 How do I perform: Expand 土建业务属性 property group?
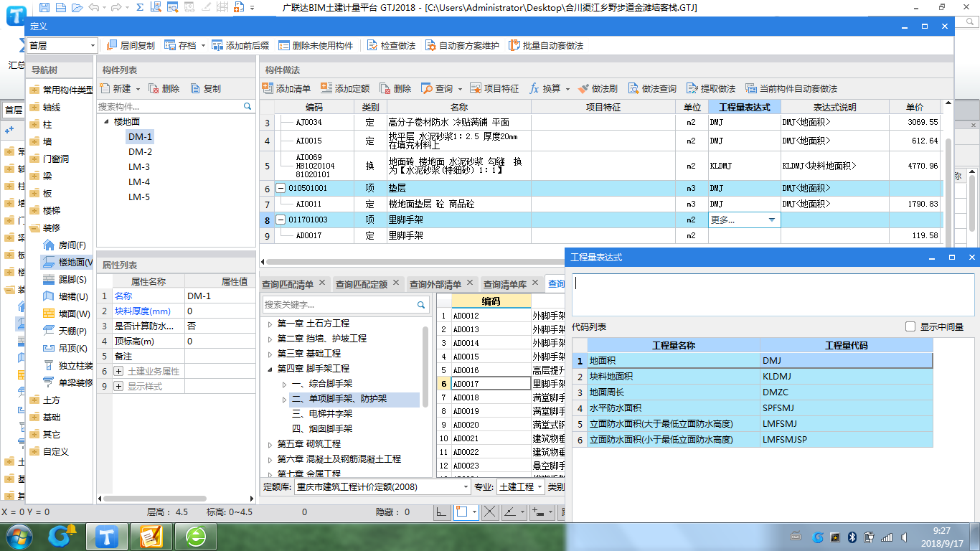tap(119, 372)
